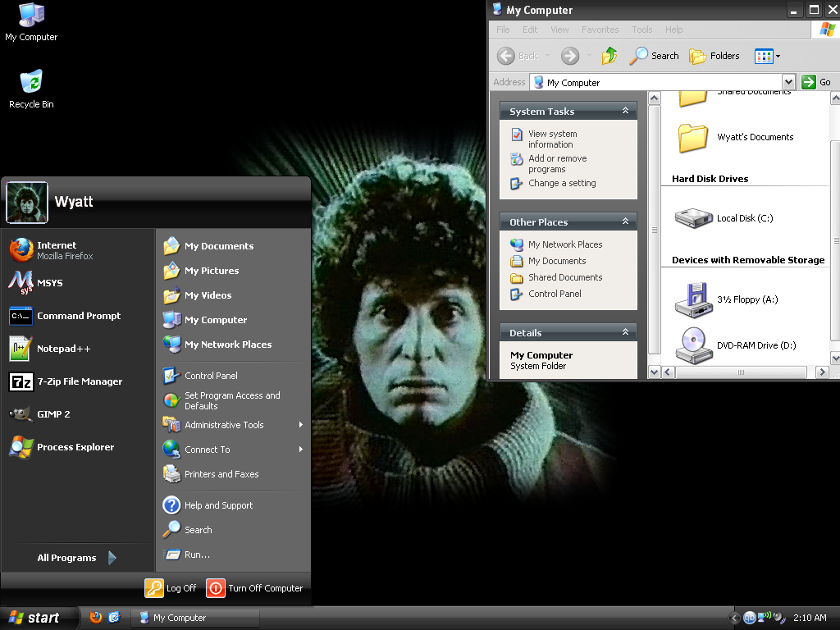Collapse the Other Places panel
Image resolution: width=840 pixels, height=630 pixels.
pos(624,221)
